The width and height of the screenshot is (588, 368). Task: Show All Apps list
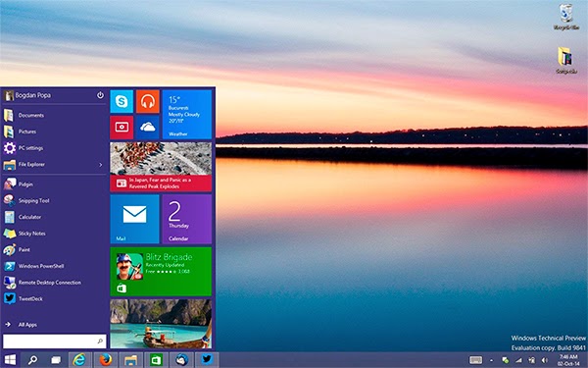pyautogui.click(x=54, y=325)
